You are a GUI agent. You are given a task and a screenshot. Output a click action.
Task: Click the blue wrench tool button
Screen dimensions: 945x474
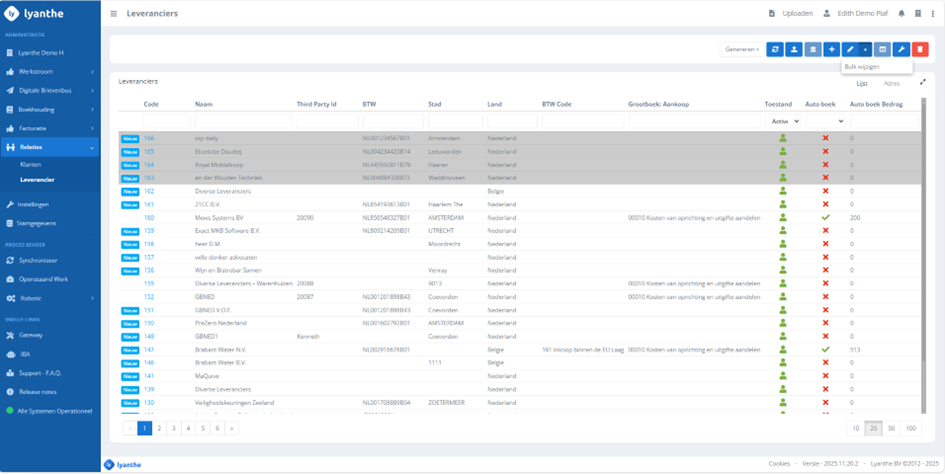[x=901, y=49]
